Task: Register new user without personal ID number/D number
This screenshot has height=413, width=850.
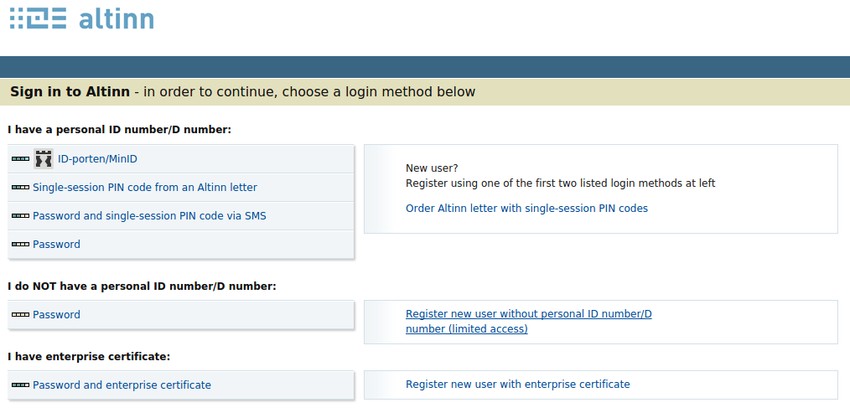Action: [x=528, y=321]
